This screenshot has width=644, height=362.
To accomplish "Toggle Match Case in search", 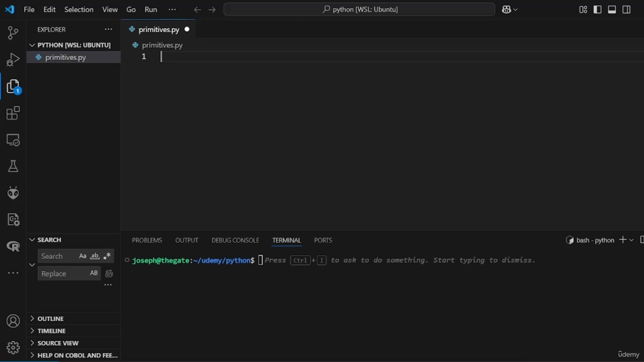I will [83, 256].
